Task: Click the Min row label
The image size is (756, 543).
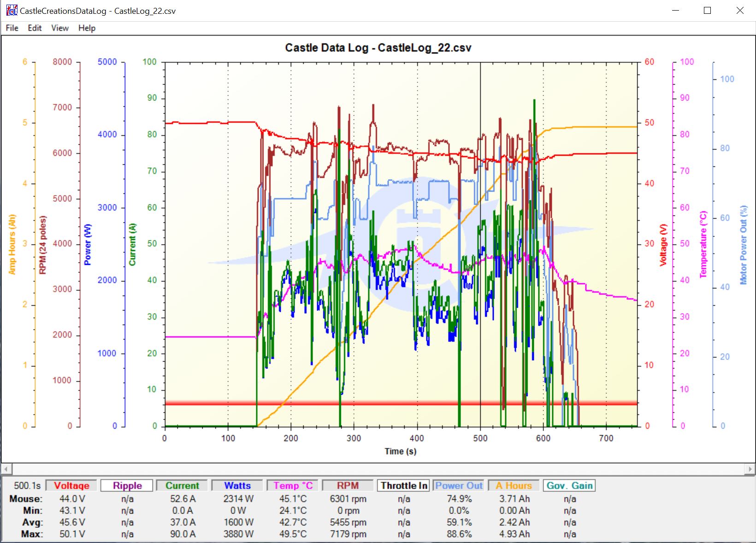Action: pos(33,511)
